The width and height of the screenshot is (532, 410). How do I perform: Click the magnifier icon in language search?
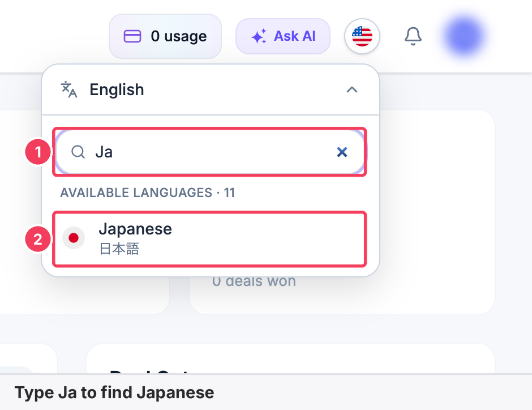pyautogui.click(x=78, y=152)
